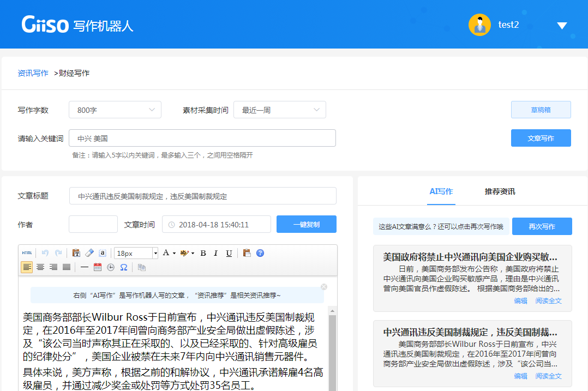This screenshot has width=588, height=391.
Task: Click 编辑 on 中兴通讯违反美国制裁规定 card
Action: 520,376
